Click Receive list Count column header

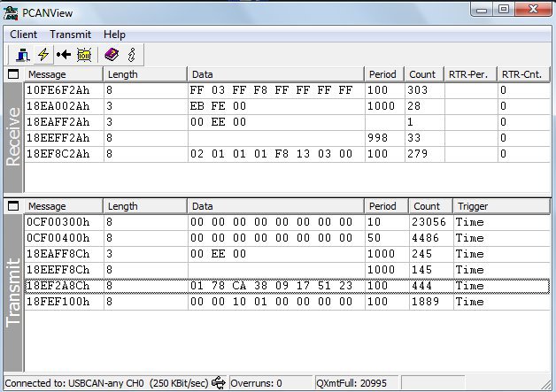(424, 74)
